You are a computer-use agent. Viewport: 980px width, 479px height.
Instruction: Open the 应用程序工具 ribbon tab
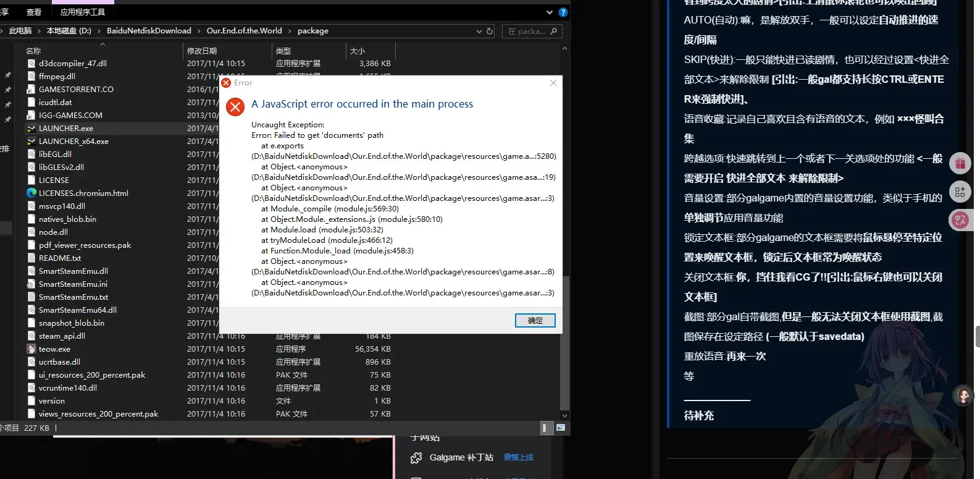[x=82, y=12]
